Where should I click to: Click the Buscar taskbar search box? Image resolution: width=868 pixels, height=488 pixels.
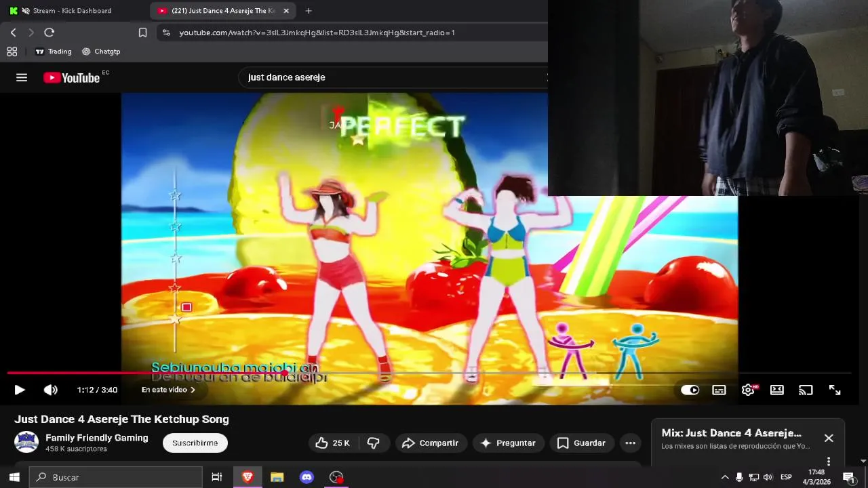pyautogui.click(x=115, y=477)
